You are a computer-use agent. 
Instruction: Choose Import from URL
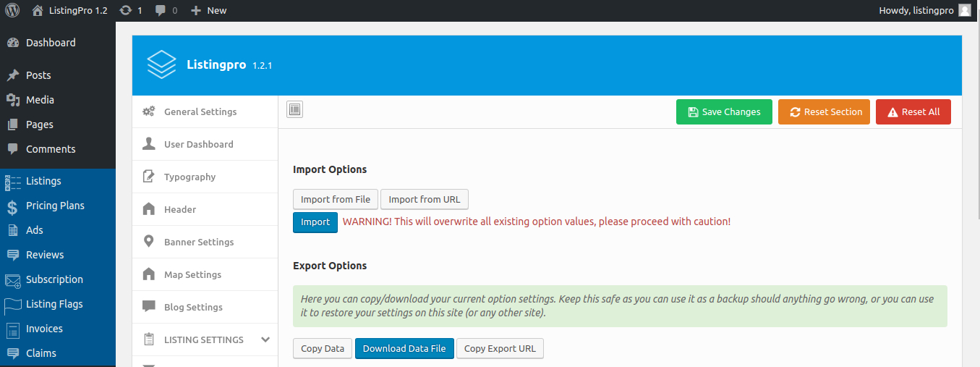pos(425,199)
